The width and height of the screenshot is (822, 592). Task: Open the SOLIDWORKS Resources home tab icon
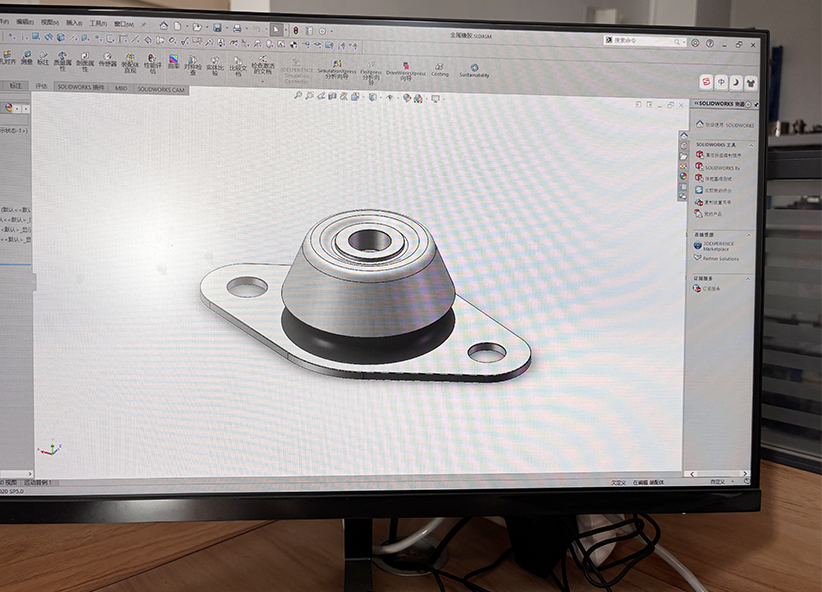pos(684,136)
